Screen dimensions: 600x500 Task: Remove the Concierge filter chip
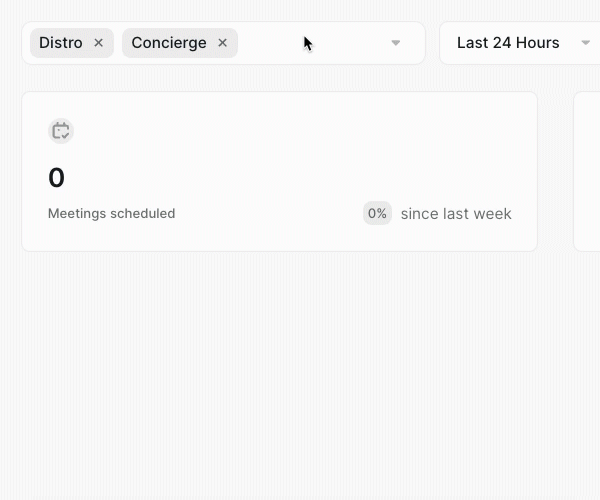(222, 43)
